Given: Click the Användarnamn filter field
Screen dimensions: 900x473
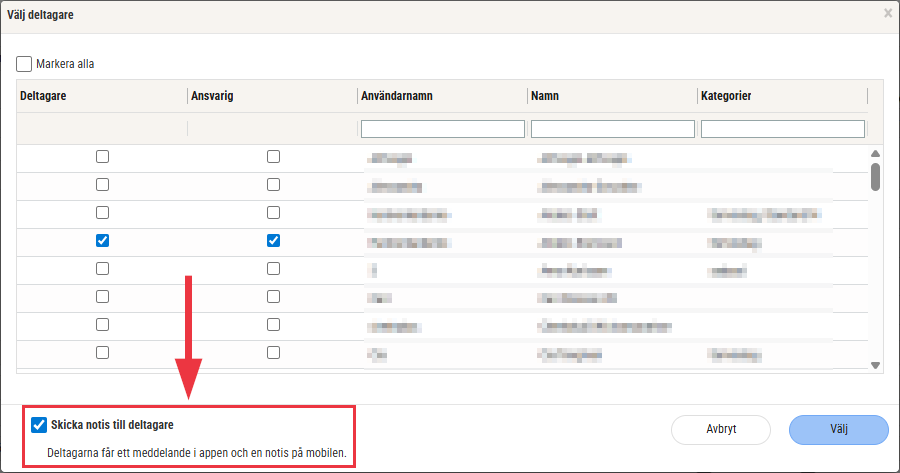Looking at the screenshot, I should point(442,129).
